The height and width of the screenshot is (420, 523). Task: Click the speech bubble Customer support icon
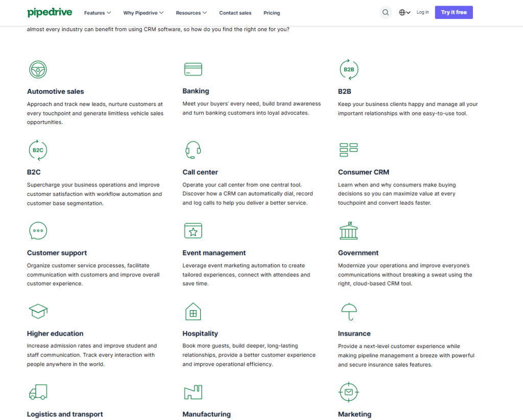coord(38,230)
